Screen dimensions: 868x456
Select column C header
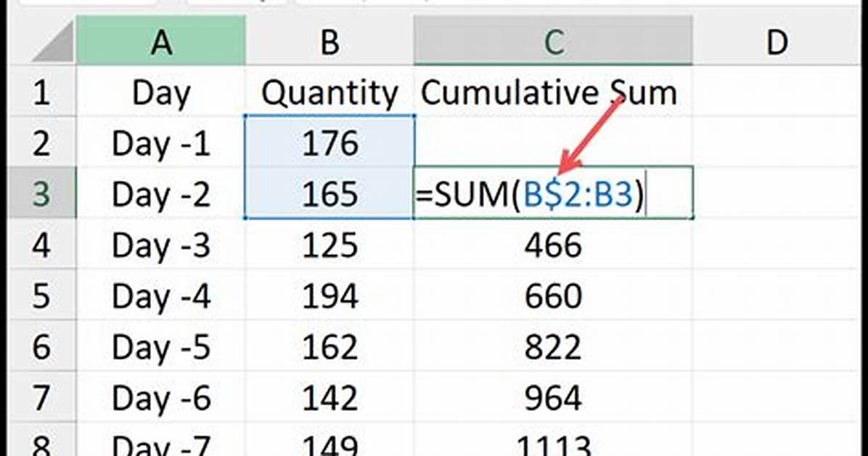point(553,41)
